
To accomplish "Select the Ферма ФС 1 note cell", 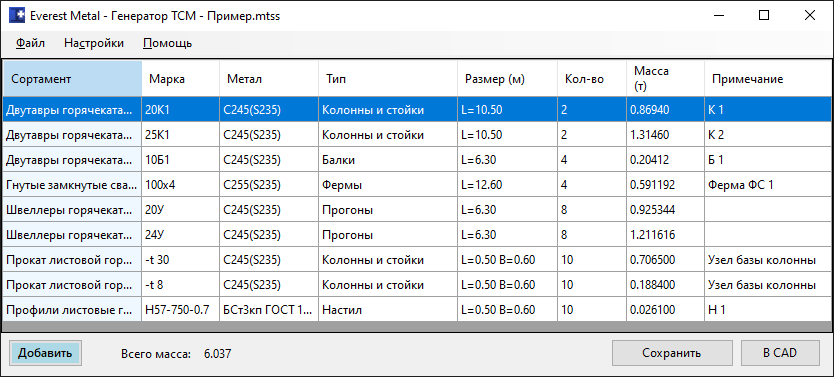I will point(768,185).
